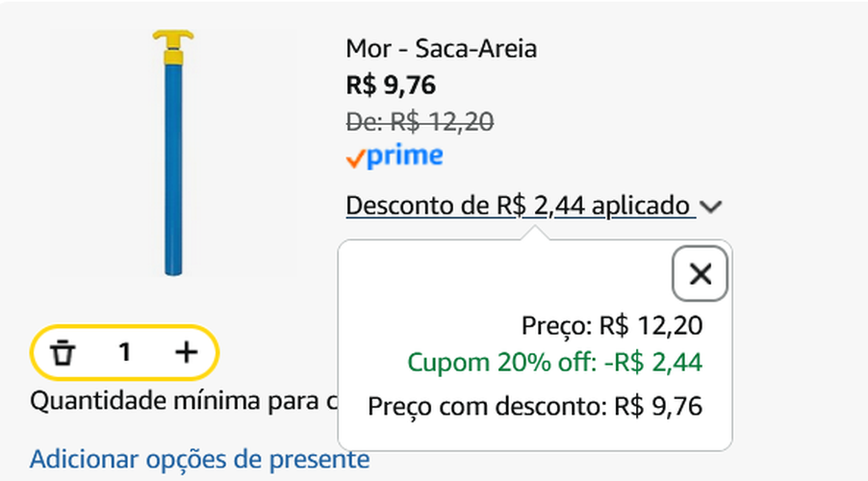
Task: Open the Mor - Saca-Areia product title
Action: tap(442, 48)
